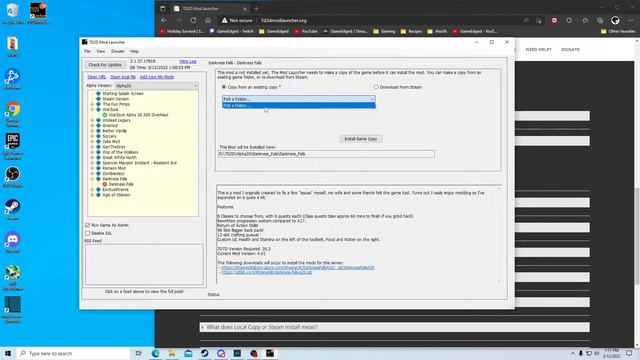Open the View Log link
The width and height of the screenshot is (640, 360).
pos(188,61)
